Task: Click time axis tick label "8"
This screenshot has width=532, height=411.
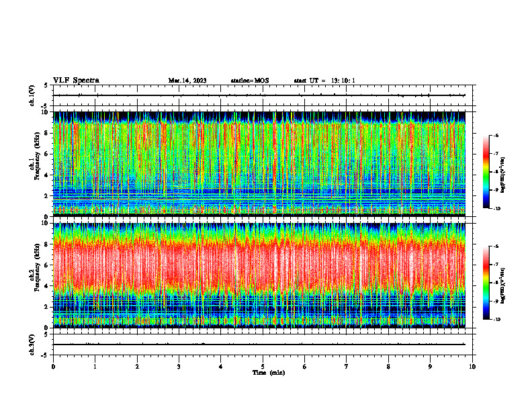Action: coord(388,367)
